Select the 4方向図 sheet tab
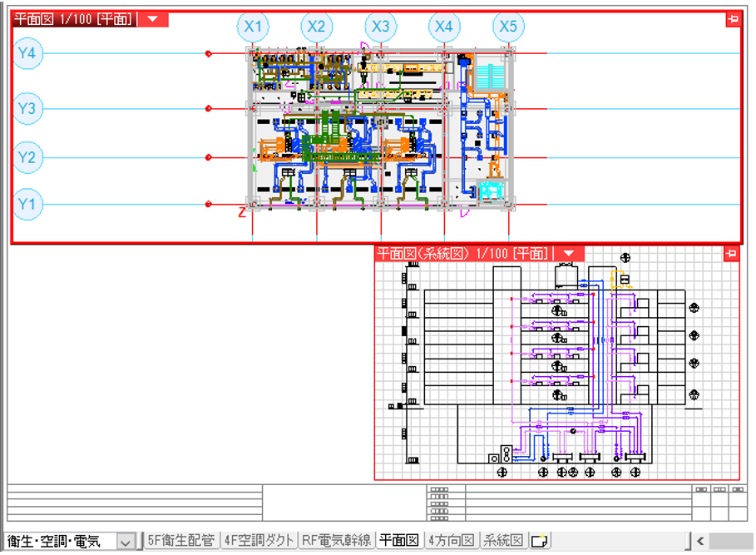756x555 pixels. pyautogui.click(x=451, y=541)
